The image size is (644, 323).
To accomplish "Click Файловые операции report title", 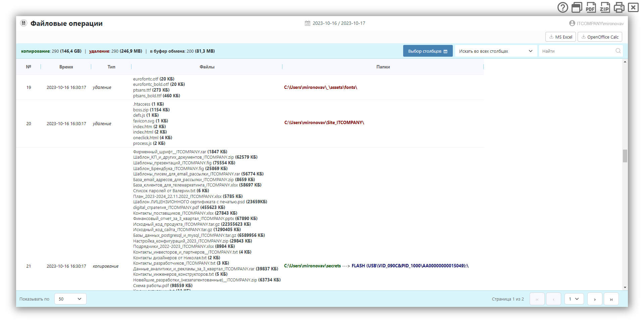I will 66,23.
